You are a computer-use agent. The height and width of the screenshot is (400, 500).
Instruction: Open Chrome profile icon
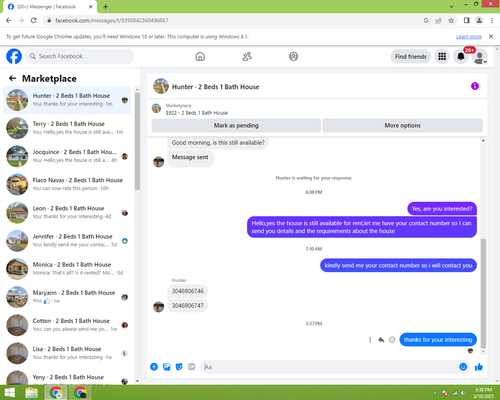point(479,20)
